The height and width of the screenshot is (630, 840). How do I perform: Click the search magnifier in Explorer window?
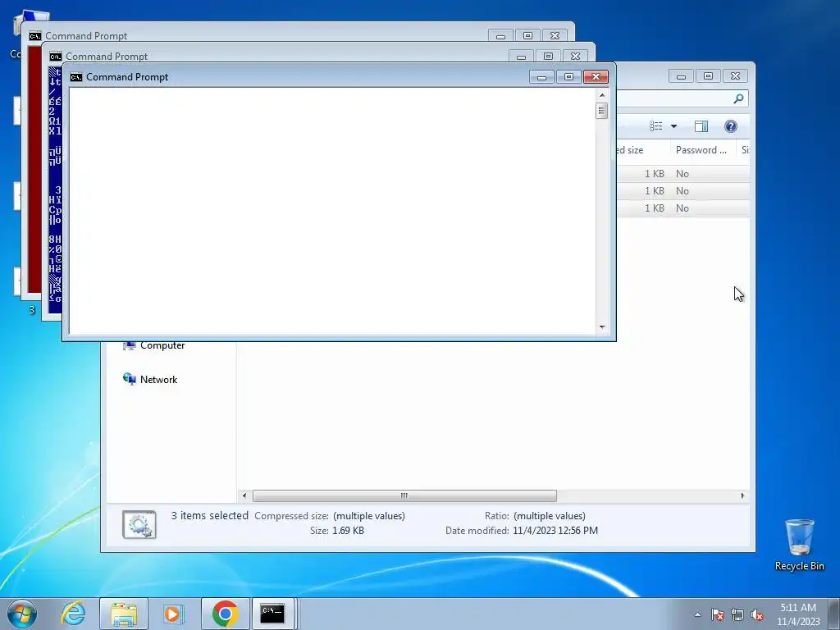738,98
